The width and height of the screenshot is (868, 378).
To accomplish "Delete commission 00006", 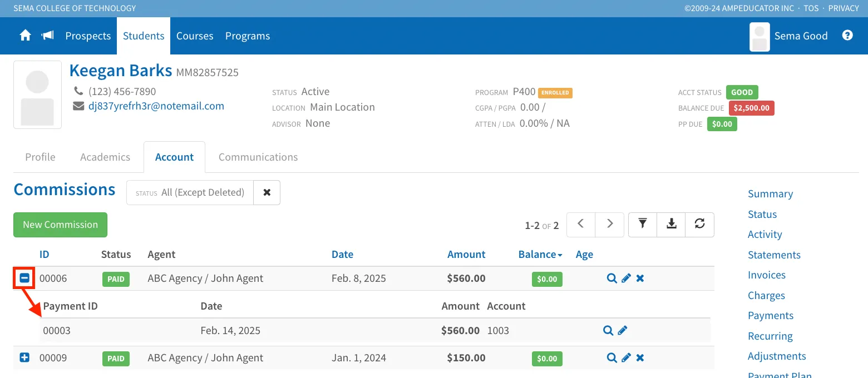I will [640, 278].
